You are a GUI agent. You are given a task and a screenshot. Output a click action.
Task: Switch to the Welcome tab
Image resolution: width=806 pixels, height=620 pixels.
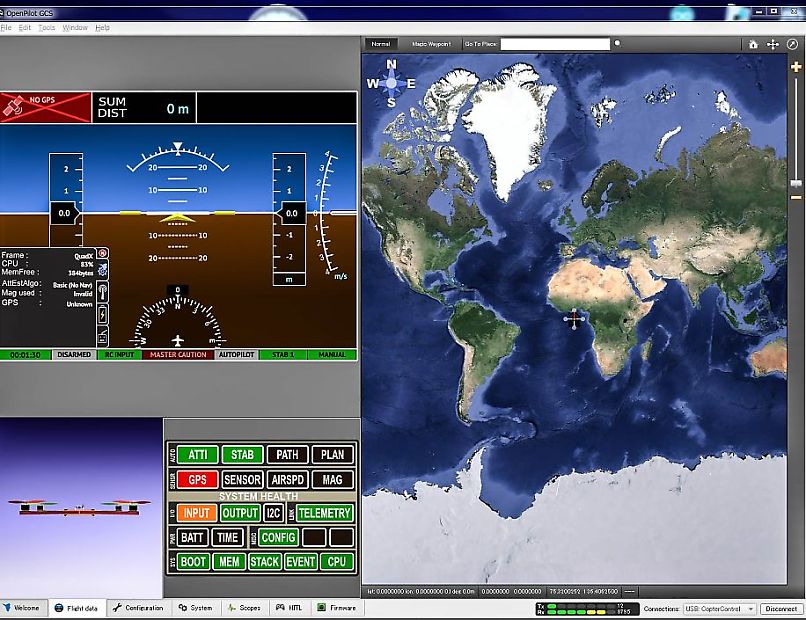click(x=22, y=608)
